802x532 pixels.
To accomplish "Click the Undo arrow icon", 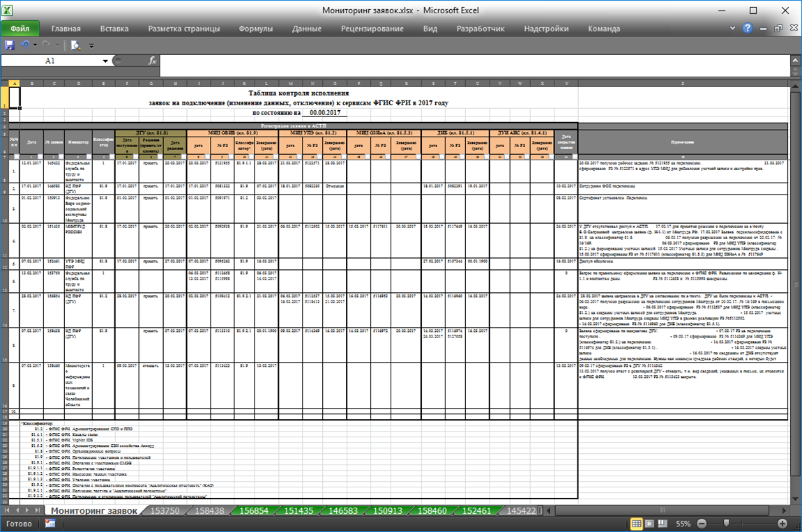I will pos(26,45).
